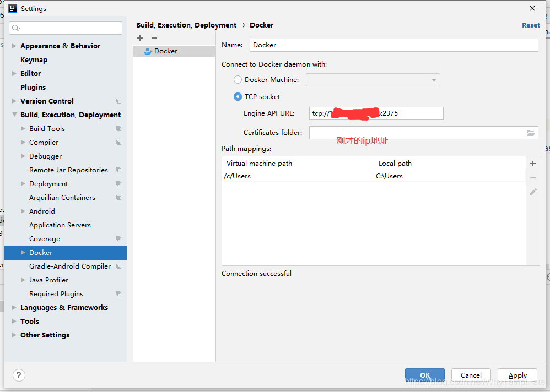This screenshot has height=392, width=550.
Task: Click the Reset link
Action: click(x=531, y=25)
